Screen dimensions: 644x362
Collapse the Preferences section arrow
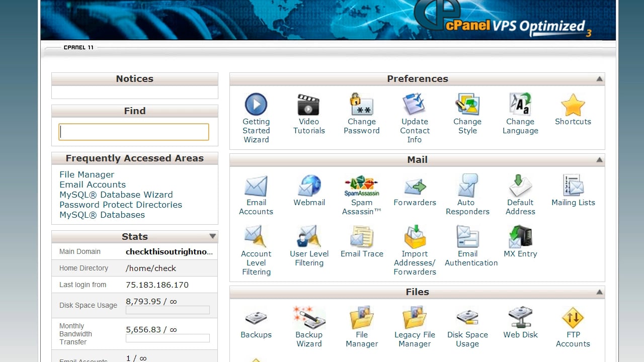pos(599,79)
